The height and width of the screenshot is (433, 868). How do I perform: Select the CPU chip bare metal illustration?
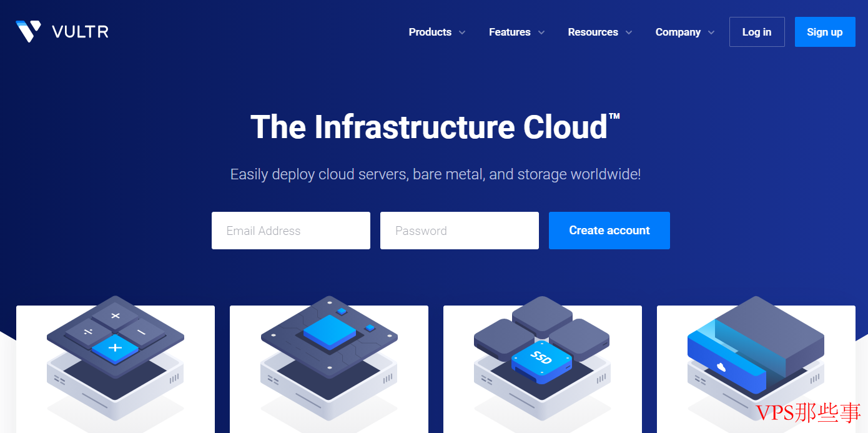coord(329,357)
